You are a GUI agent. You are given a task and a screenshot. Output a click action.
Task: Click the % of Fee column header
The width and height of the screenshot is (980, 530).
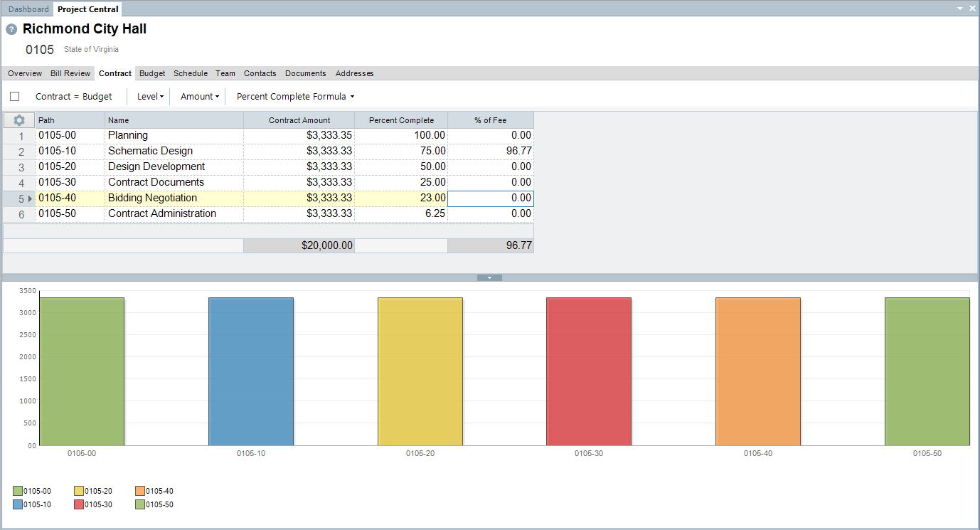tap(491, 120)
